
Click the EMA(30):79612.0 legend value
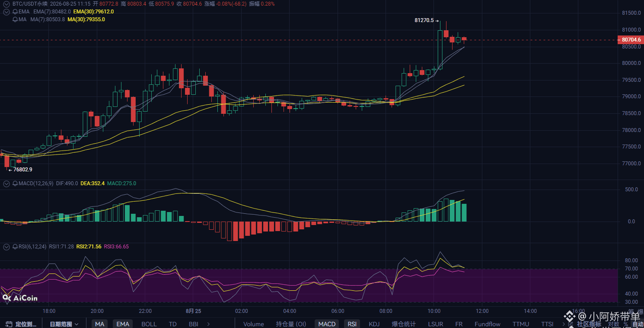click(x=94, y=12)
